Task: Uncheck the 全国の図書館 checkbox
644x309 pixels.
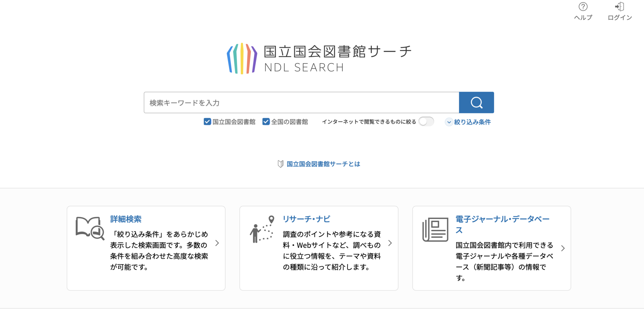Action: tap(266, 122)
